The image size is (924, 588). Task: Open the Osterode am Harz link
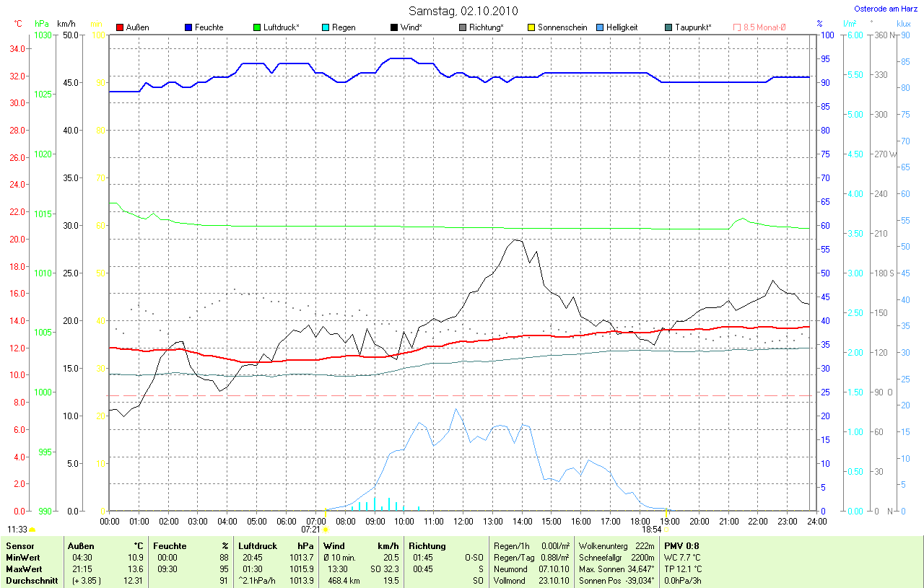point(886,9)
